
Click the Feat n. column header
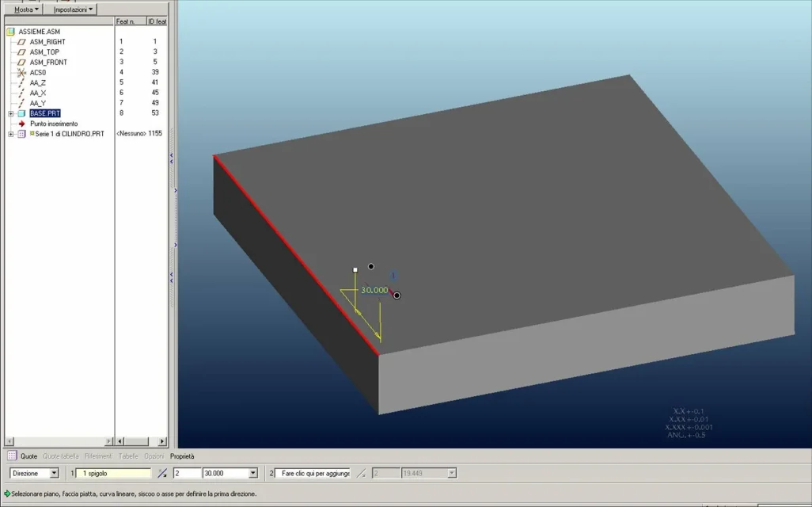[x=131, y=21]
